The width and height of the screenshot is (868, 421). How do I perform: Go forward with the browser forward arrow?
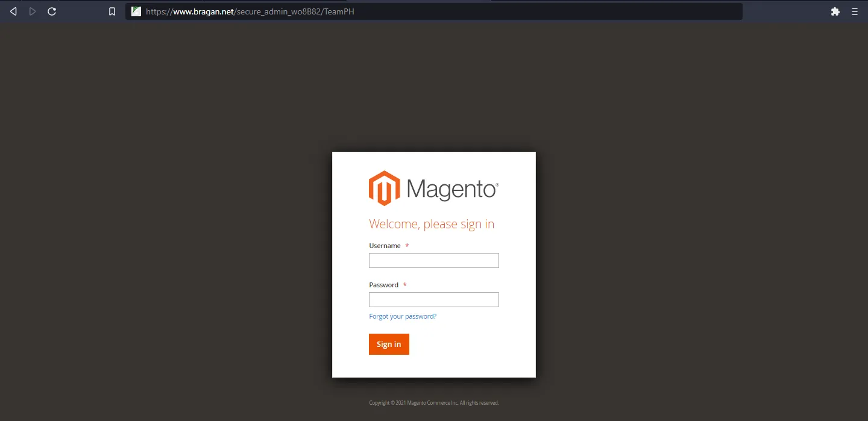coord(33,11)
